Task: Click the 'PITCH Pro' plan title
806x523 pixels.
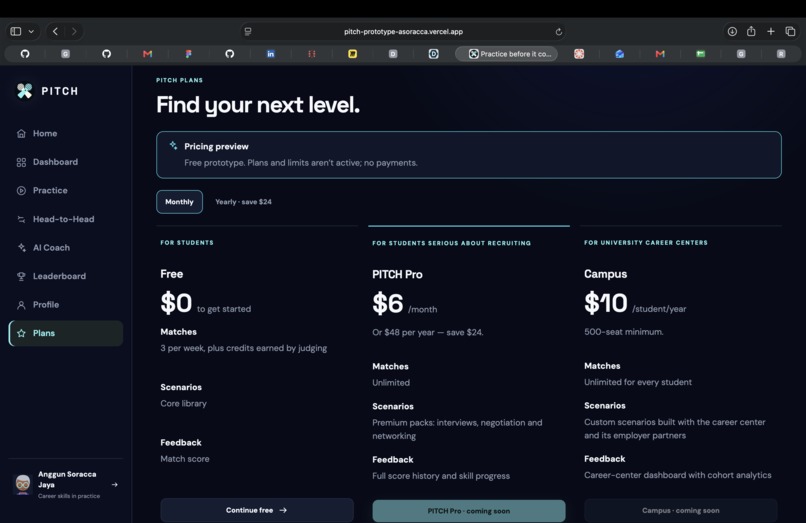Action: pyautogui.click(x=397, y=275)
